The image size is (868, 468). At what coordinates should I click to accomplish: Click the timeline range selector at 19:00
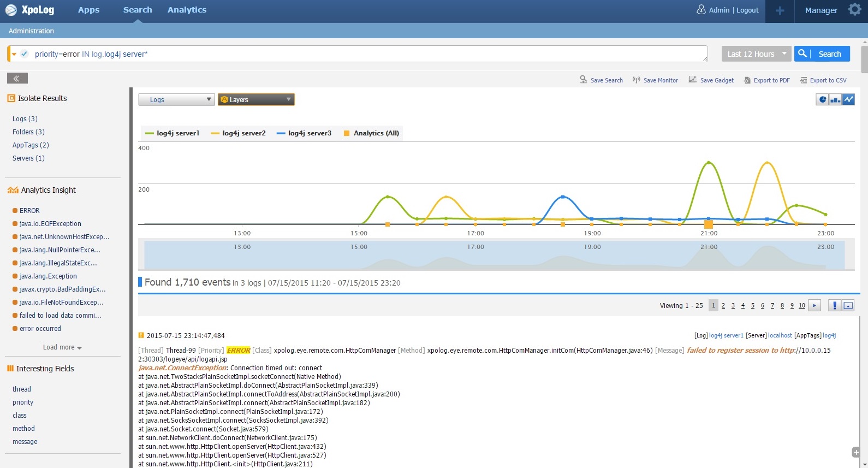(592, 254)
